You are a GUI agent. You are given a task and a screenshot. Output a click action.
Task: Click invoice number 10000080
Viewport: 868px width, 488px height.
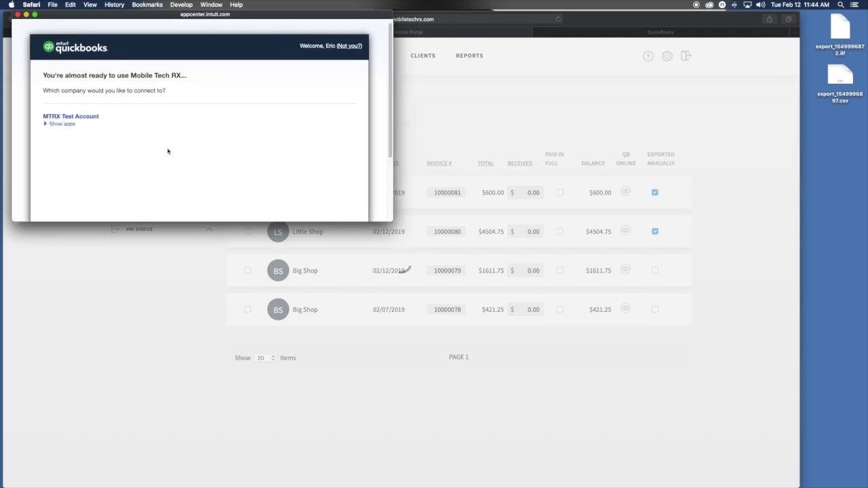[x=447, y=232]
